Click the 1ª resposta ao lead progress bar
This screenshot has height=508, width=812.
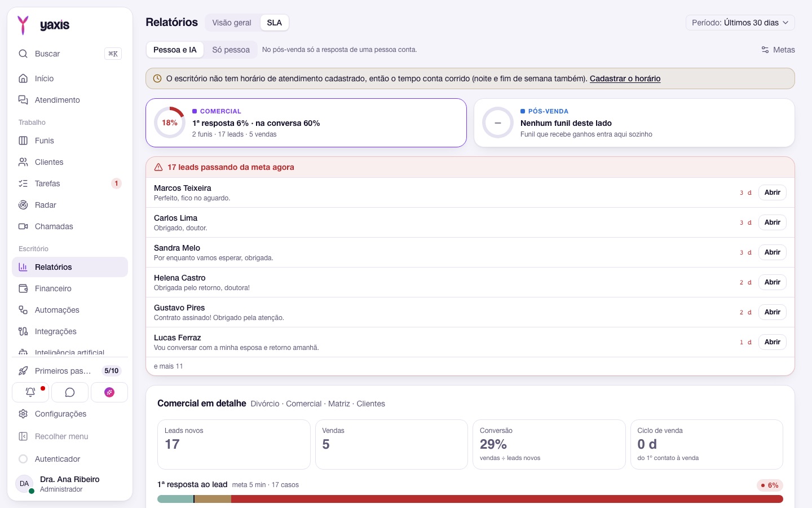(x=470, y=499)
